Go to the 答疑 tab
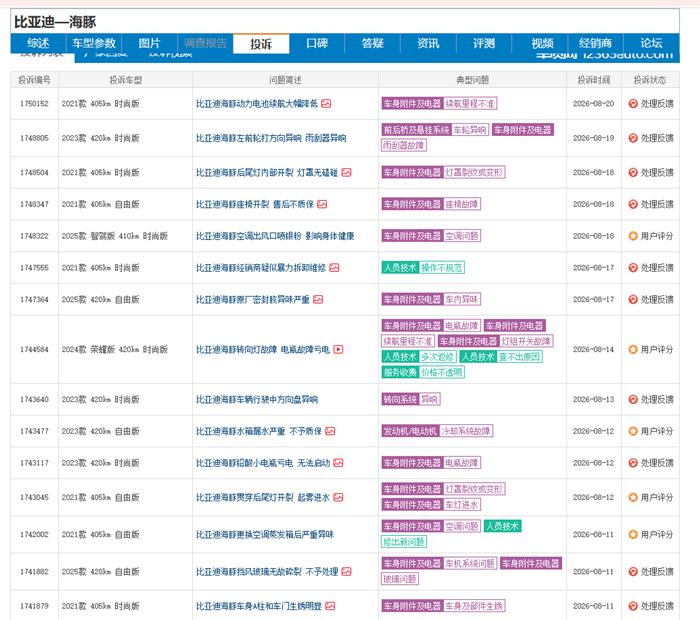This screenshot has width=700, height=620. 372,43
